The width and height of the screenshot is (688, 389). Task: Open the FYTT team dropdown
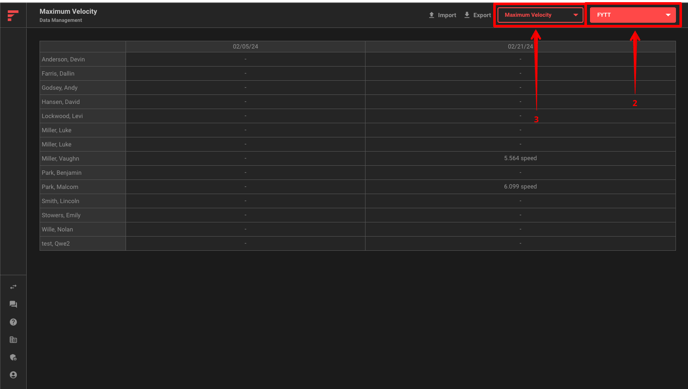pyautogui.click(x=632, y=15)
